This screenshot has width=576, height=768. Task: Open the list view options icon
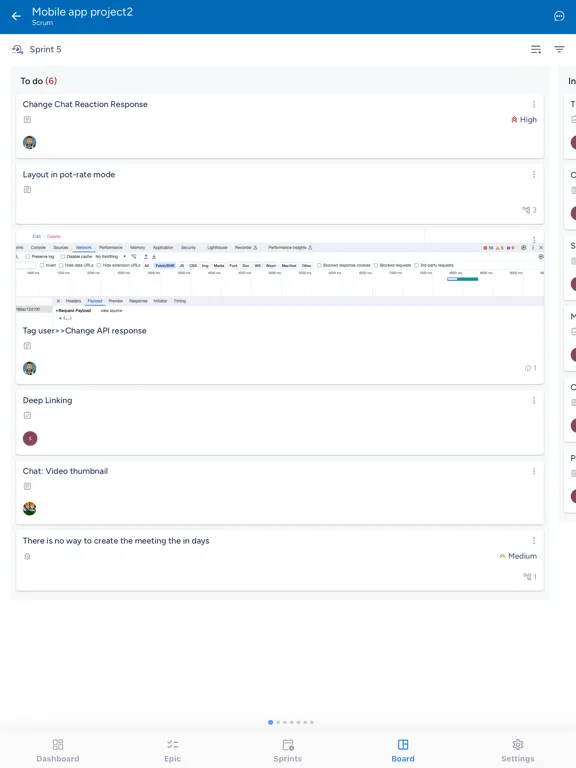tap(536, 49)
